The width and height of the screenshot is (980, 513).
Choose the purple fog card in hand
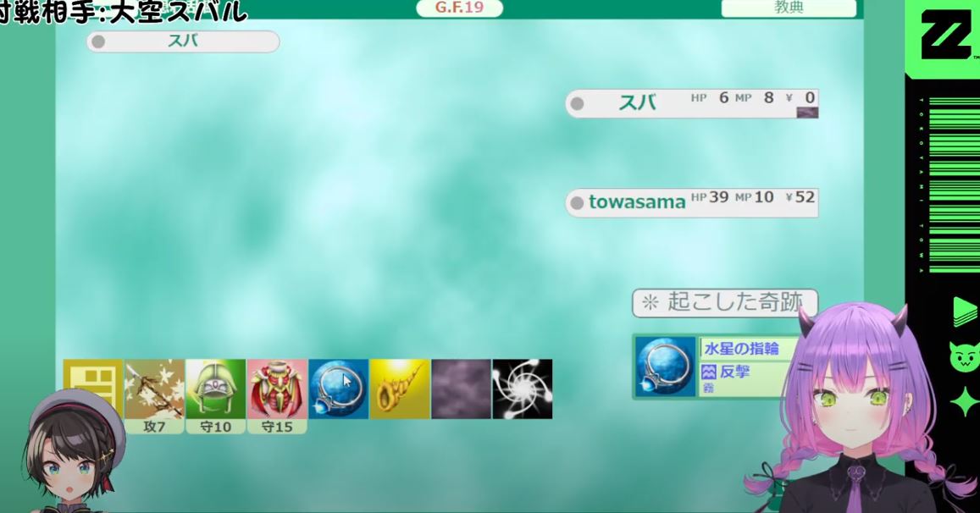tap(462, 389)
